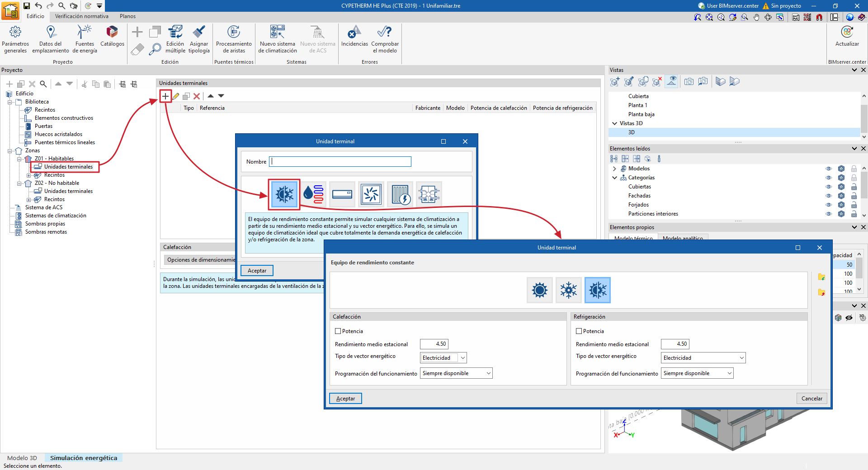Click Cancelar in the terminal unit dialog

811,399
